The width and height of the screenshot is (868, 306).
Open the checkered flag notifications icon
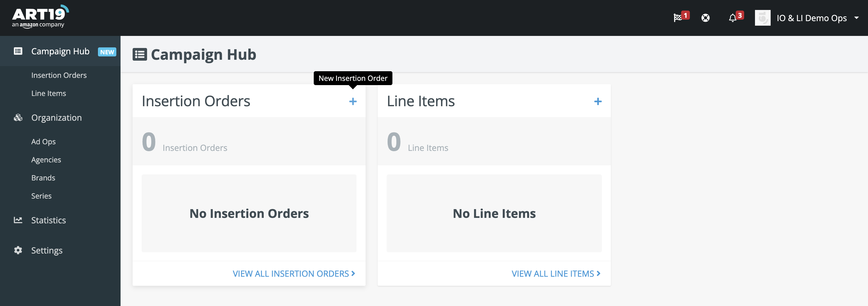[x=677, y=18]
